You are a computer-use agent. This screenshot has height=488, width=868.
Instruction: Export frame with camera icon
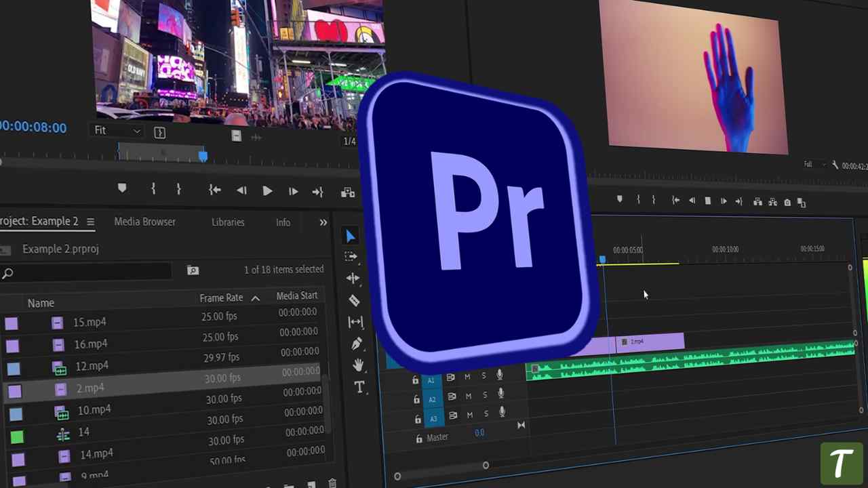pyautogui.click(x=787, y=203)
